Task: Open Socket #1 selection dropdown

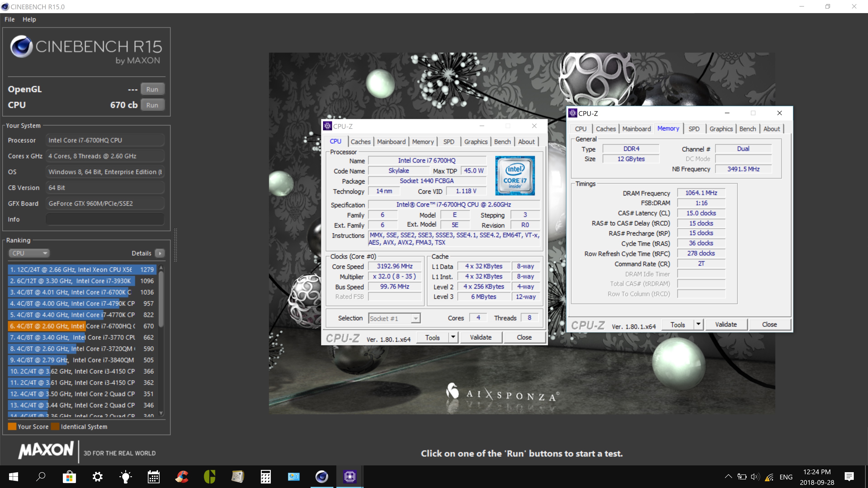Action: coord(394,318)
